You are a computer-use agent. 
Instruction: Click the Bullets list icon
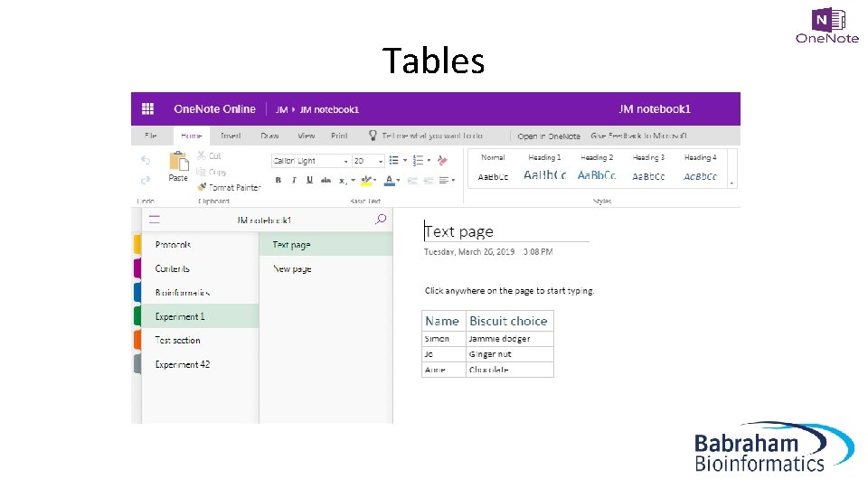(394, 161)
